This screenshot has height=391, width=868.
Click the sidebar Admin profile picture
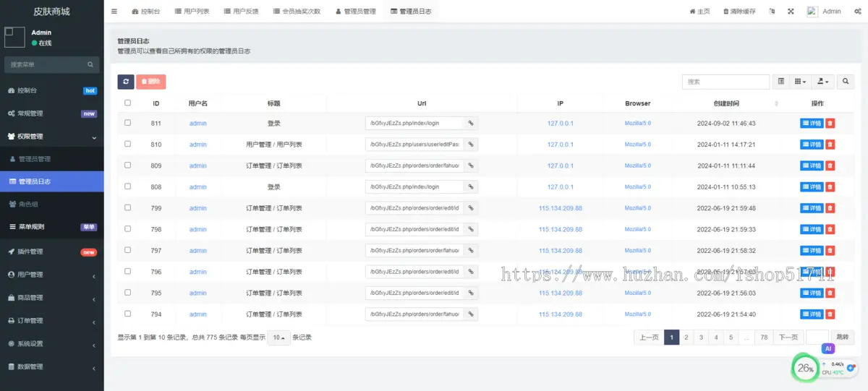tap(15, 38)
